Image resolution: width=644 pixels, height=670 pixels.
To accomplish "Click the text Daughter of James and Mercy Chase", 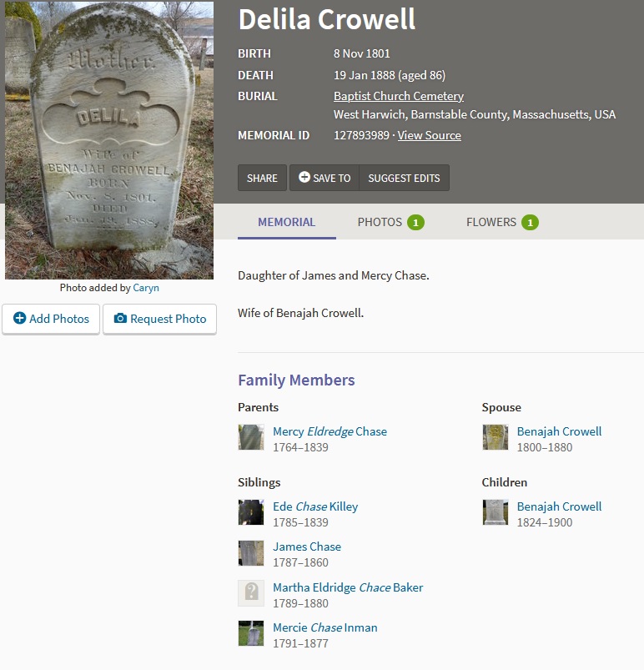I will coord(334,275).
